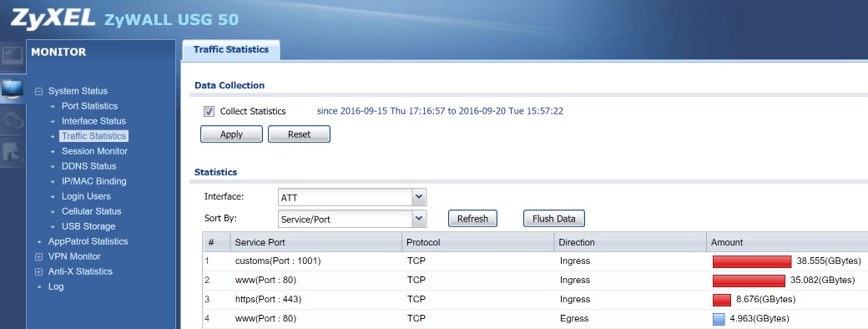Open the Dashboard icon in left rail
This screenshot has width=868, height=329.
(13, 57)
